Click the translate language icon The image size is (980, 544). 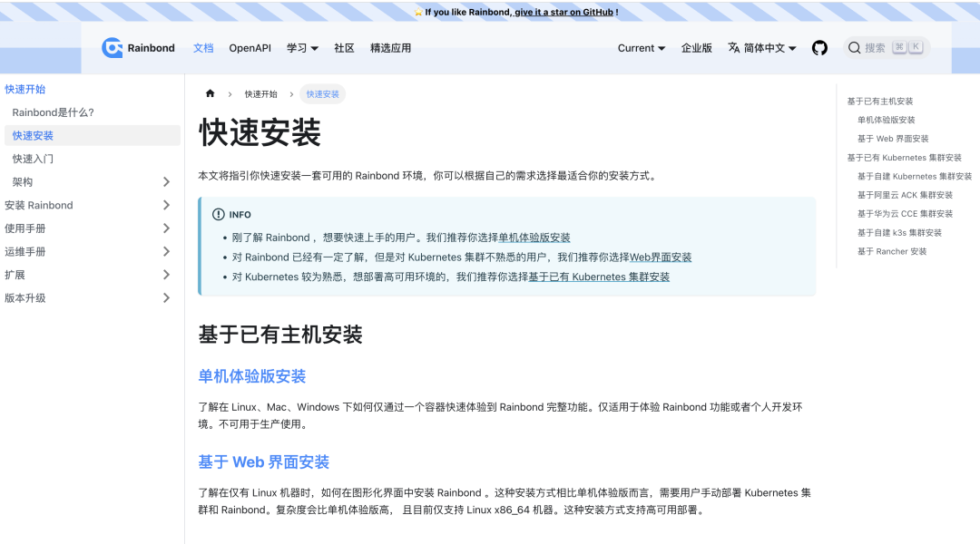pyautogui.click(x=734, y=47)
